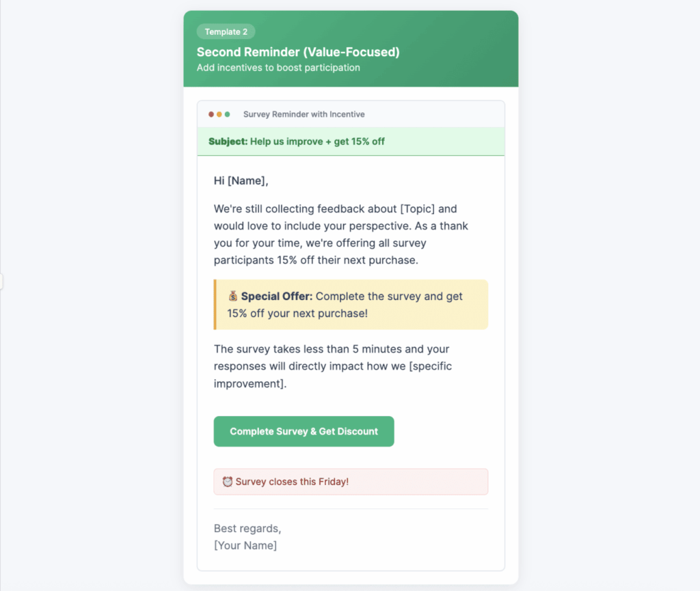Click the red dot in the email window header
The height and width of the screenshot is (591, 700).
coord(211,115)
